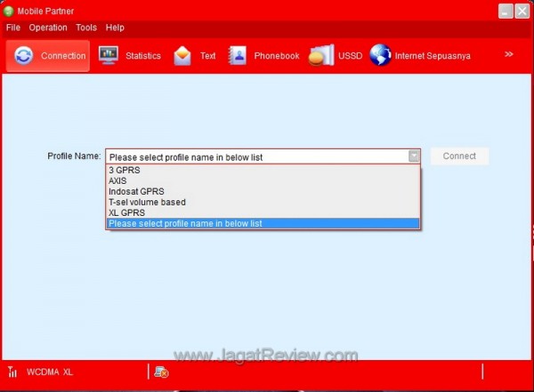This screenshot has height=392, width=534.
Task: Open the File menu
Action: [12, 28]
